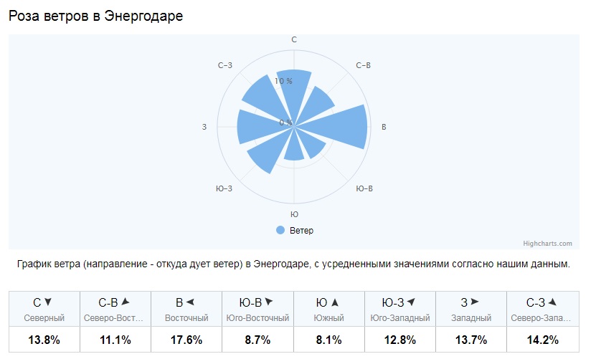Click the Ю-В axis label on chart

tap(364, 188)
